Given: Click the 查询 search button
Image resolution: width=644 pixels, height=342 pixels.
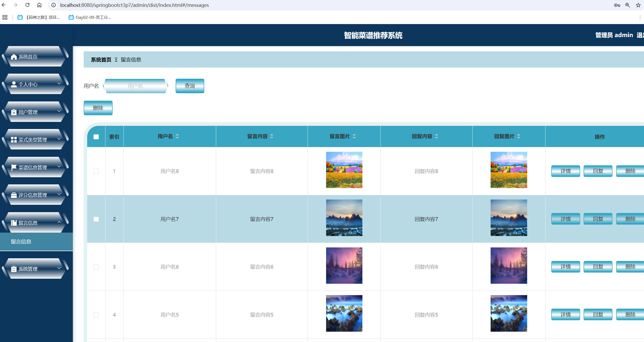Looking at the screenshot, I should [x=190, y=86].
